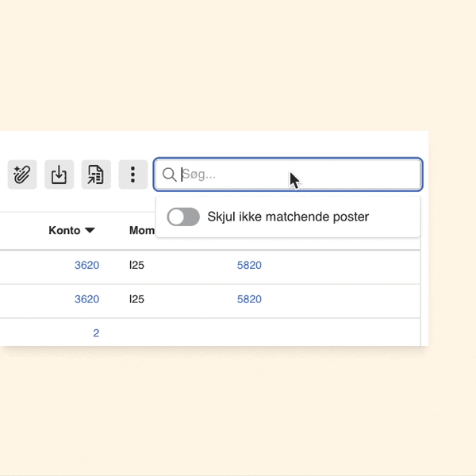This screenshot has width=476, height=476.
Task: Click the Konto column header
Action: [x=64, y=230]
